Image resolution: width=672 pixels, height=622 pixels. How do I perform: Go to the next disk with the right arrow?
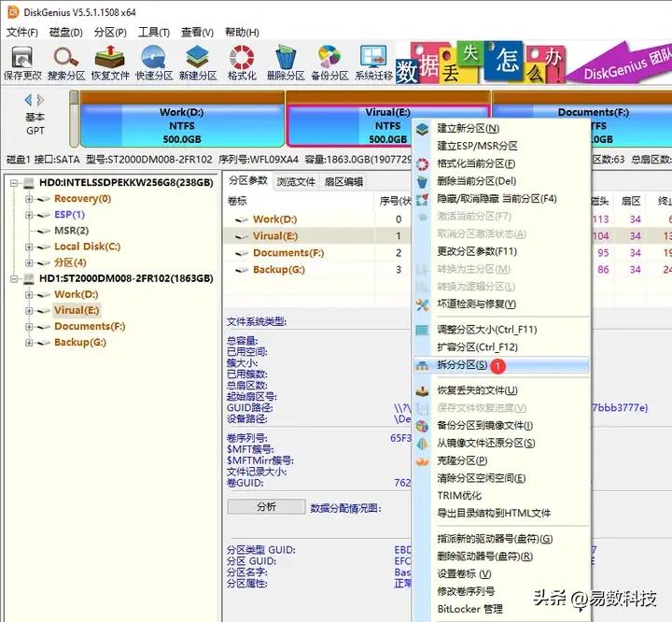[x=41, y=100]
